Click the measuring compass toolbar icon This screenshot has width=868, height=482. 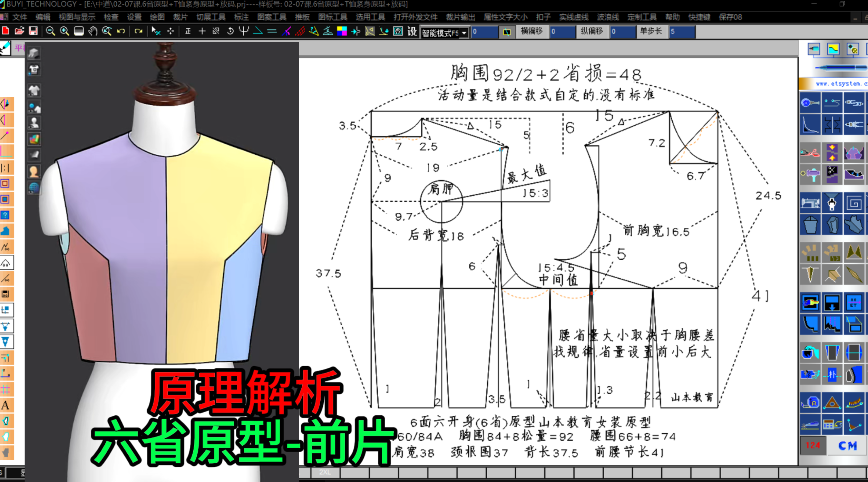pos(314,31)
